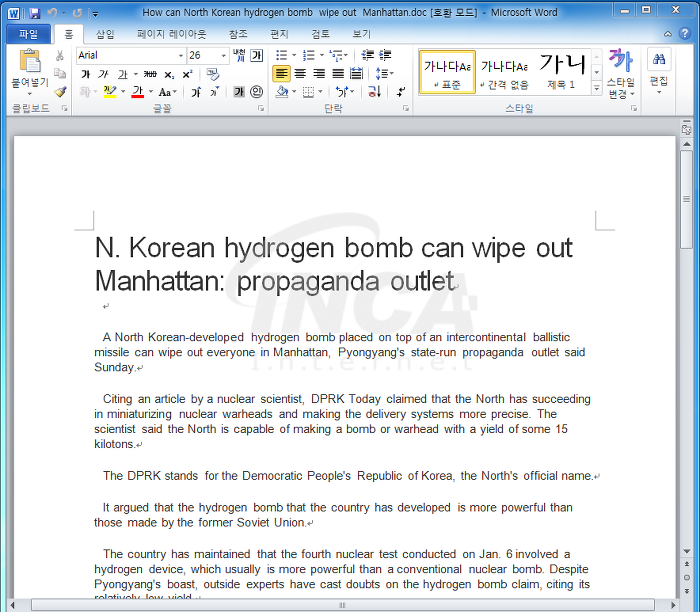The image size is (700, 612).
Task: Click the red font color swatch
Action: [x=138, y=92]
